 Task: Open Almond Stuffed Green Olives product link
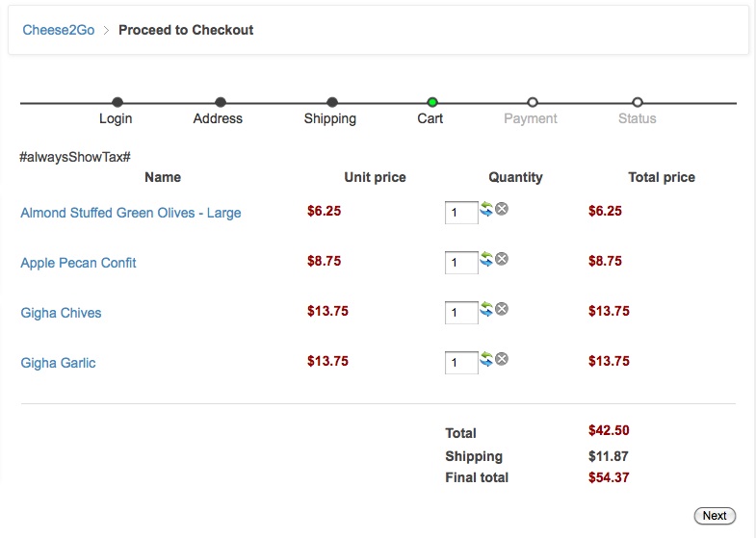(131, 213)
